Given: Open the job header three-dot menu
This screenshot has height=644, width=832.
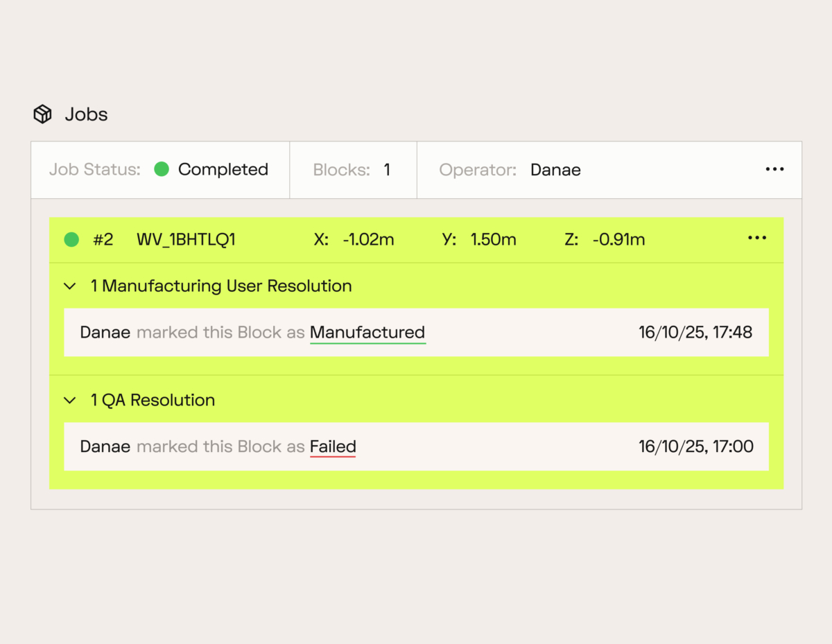Looking at the screenshot, I should 774,170.
